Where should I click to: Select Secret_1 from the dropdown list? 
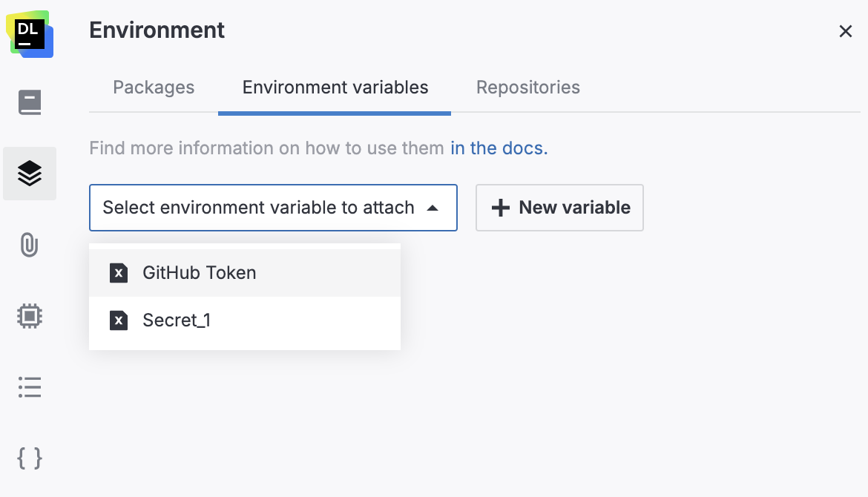177,320
